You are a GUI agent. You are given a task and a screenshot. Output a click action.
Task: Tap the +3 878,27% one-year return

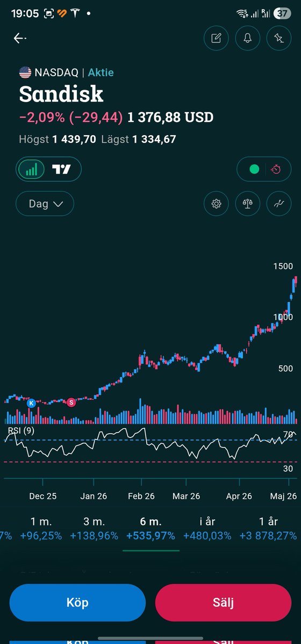pyautogui.click(x=268, y=536)
